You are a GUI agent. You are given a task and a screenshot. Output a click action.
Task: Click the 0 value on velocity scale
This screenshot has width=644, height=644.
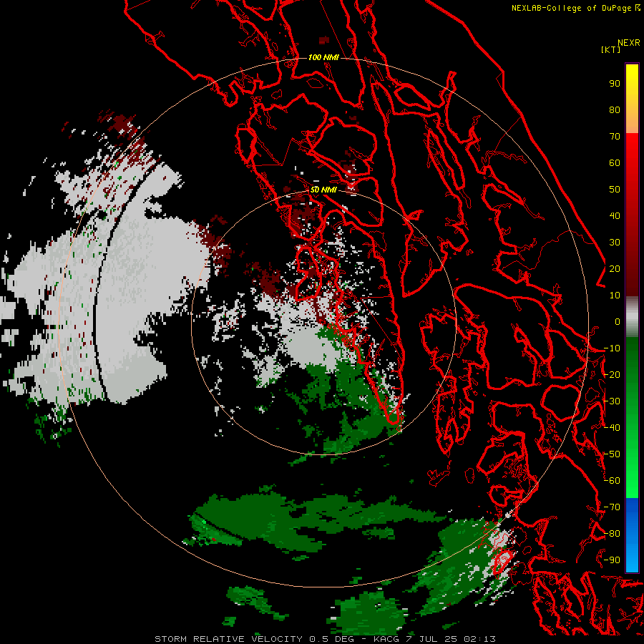tap(618, 321)
